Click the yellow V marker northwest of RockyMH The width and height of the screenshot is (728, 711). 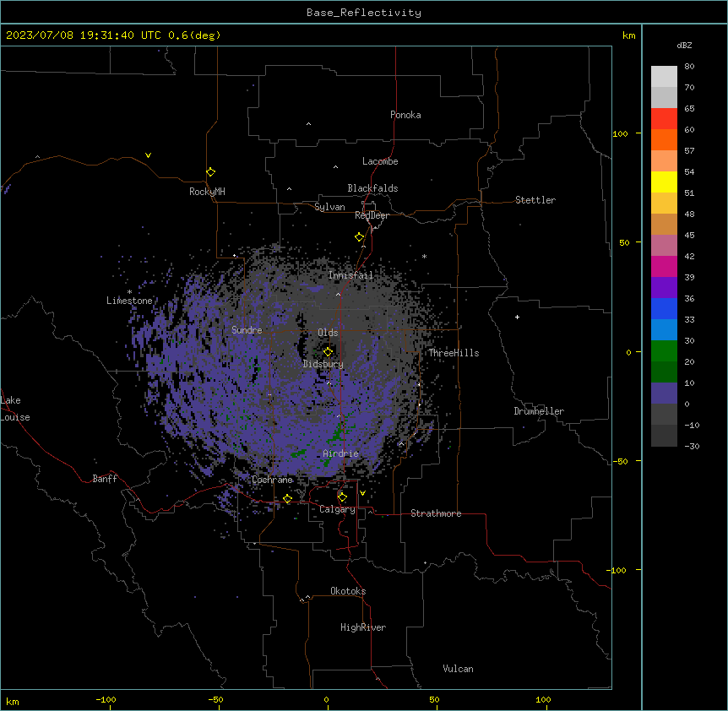[148, 155]
